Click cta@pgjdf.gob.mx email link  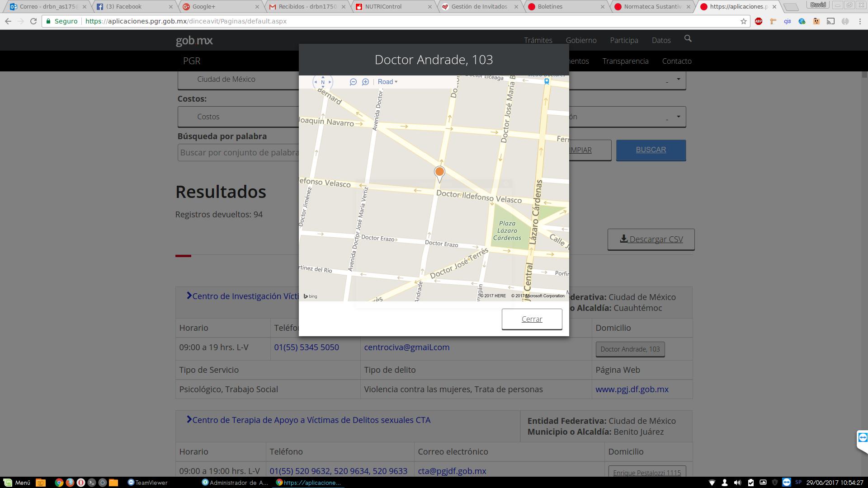pos(452,471)
